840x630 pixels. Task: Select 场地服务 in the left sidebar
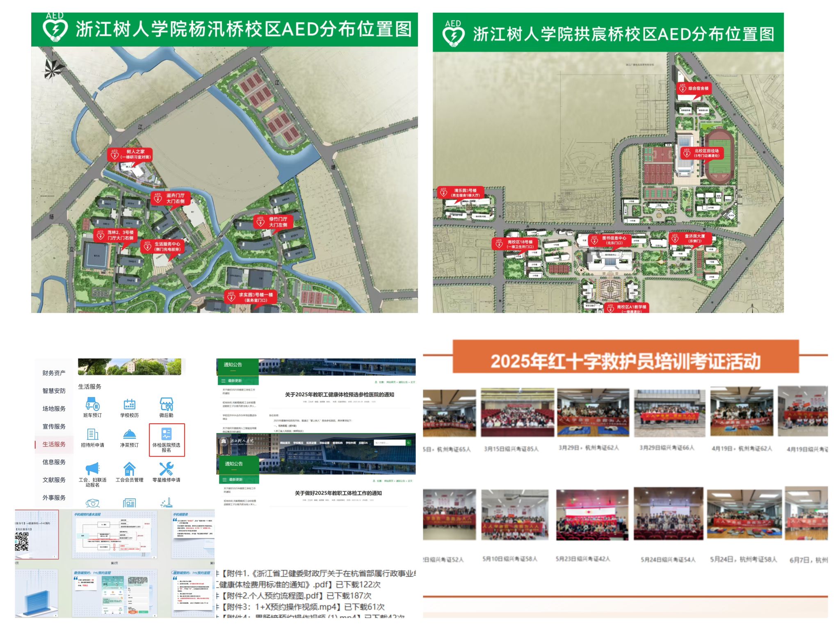coord(54,409)
